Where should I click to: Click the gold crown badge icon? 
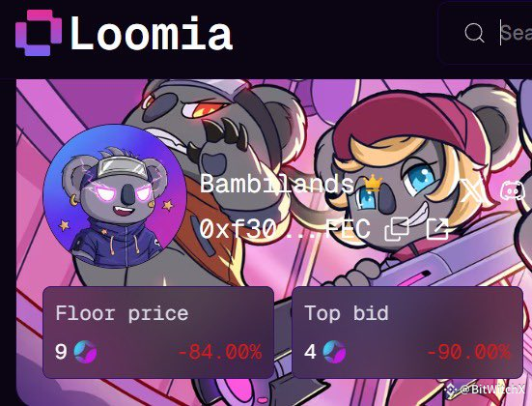coord(373,184)
